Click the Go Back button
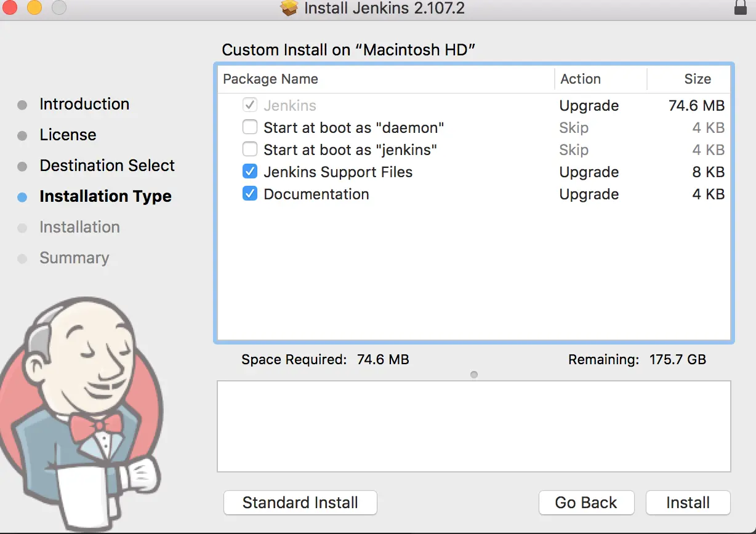 click(586, 503)
